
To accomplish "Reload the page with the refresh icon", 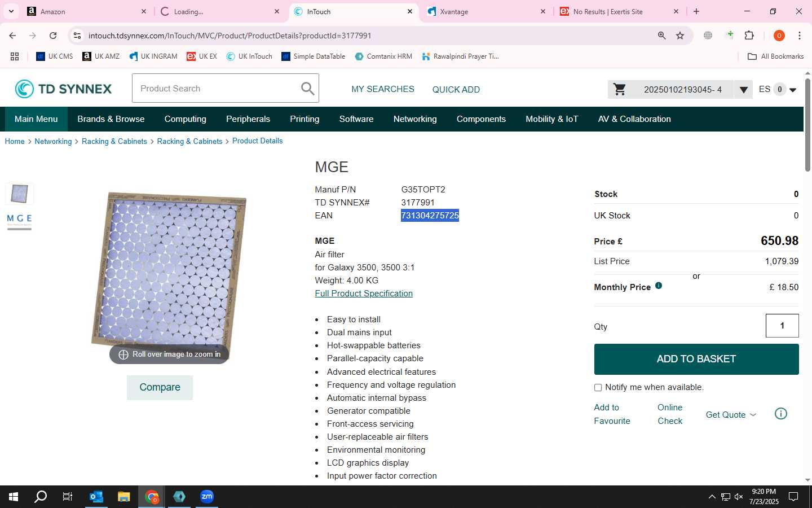I will point(53,36).
